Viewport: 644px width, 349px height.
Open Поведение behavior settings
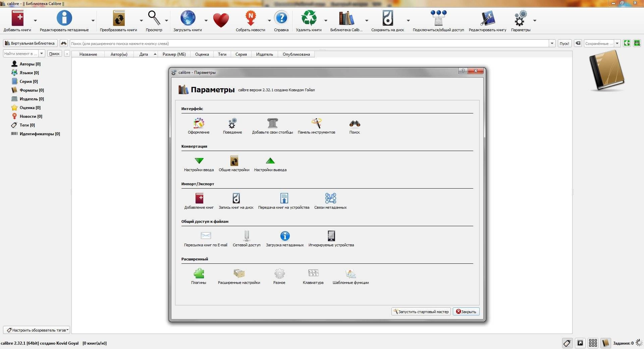click(232, 126)
